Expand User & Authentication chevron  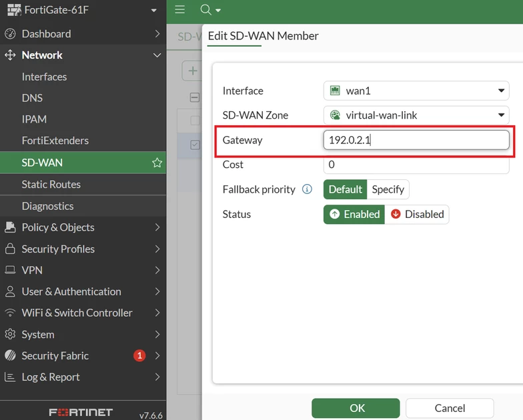coord(157,291)
